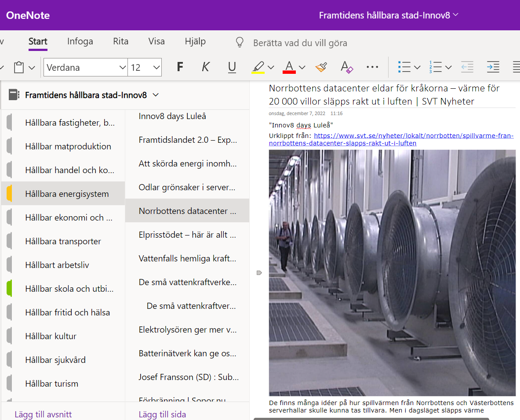
Task: Insert a numbered list
Action: [x=436, y=67]
